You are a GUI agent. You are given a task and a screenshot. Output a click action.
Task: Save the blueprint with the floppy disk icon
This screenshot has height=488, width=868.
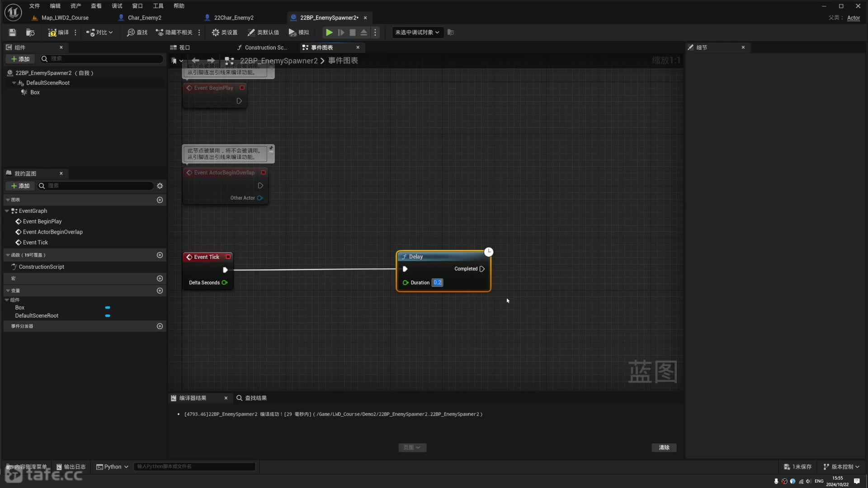(12, 32)
